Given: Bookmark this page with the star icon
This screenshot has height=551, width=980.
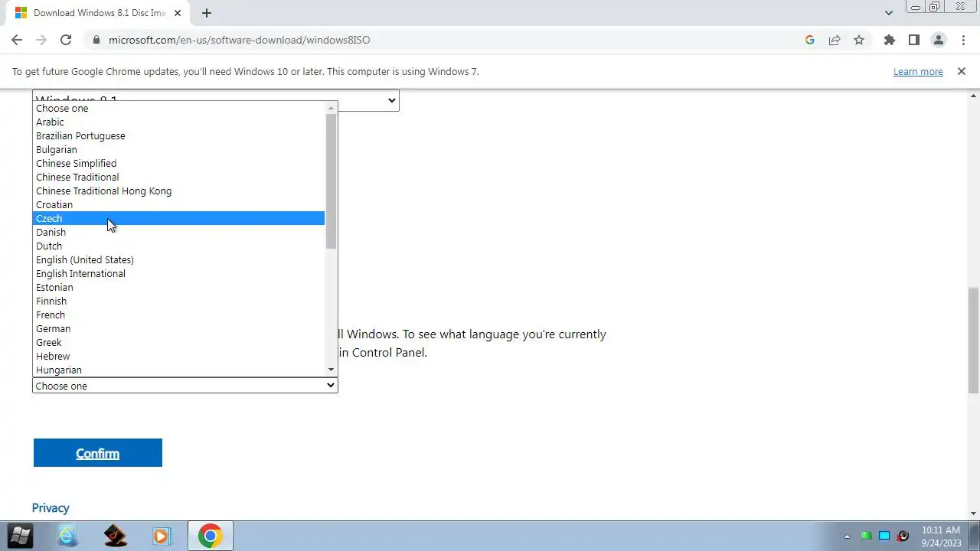Looking at the screenshot, I should click(x=859, y=40).
